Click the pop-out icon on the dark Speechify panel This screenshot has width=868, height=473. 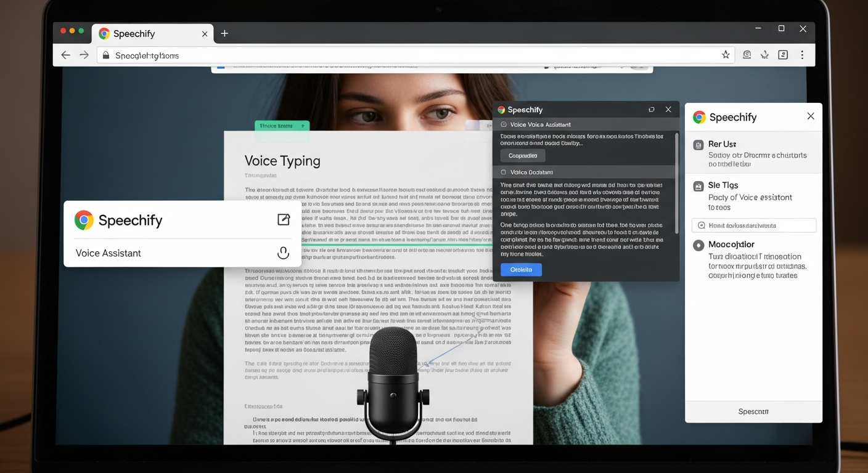click(652, 110)
